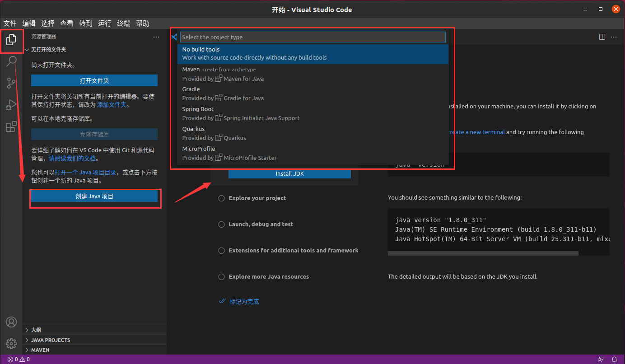625x364 pixels.
Task: Click the 添加文件夹 link
Action: [112, 105]
